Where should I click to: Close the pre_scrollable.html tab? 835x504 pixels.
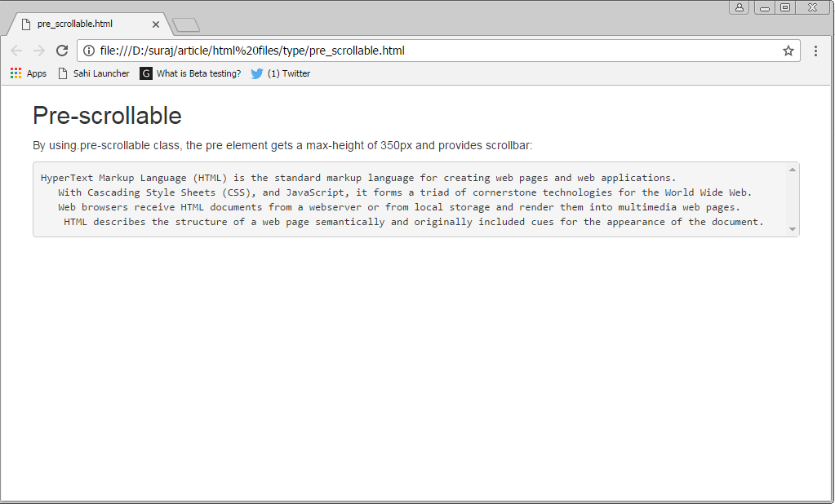point(156,24)
